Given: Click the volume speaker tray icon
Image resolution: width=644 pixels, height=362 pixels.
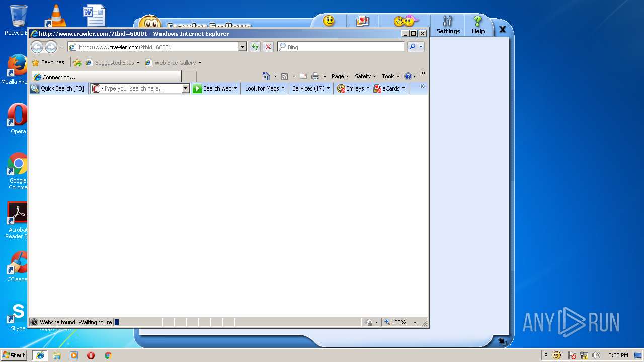Looking at the screenshot, I should click(596, 355).
